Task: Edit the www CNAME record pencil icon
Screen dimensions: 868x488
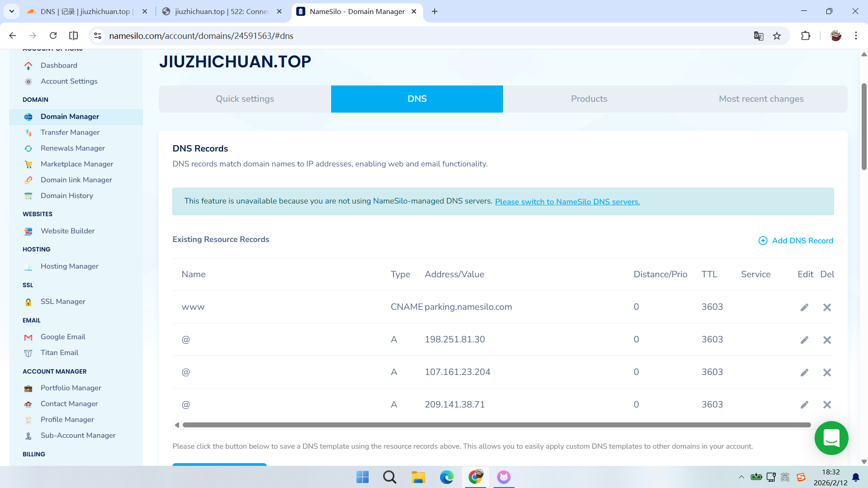Action: point(804,308)
